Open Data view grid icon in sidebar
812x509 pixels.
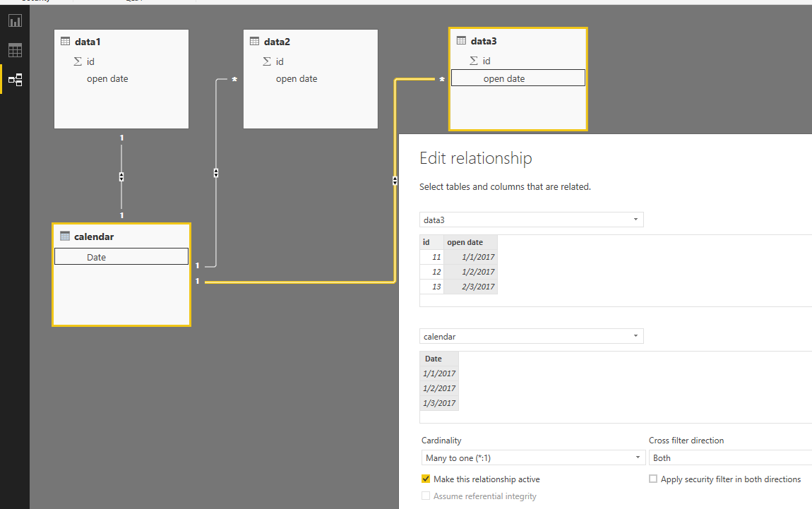(15, 50)
